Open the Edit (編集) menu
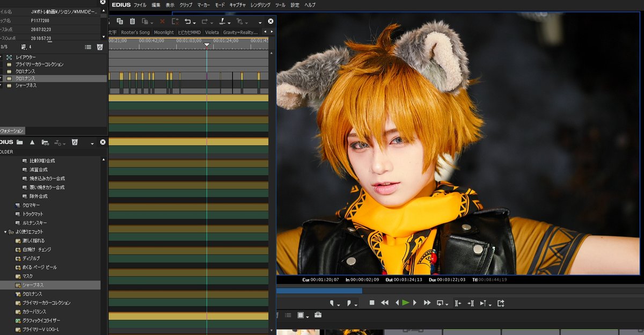 click(x=156, y=5)
